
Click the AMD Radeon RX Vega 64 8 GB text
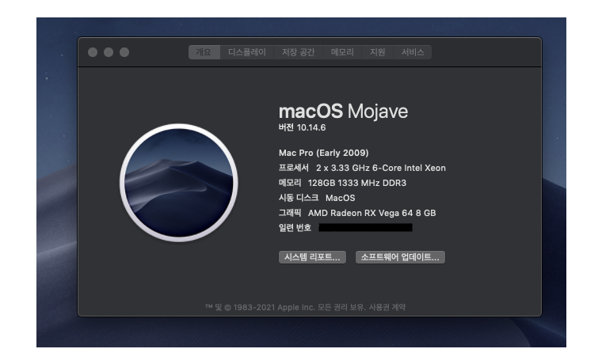tap(372, 213)
